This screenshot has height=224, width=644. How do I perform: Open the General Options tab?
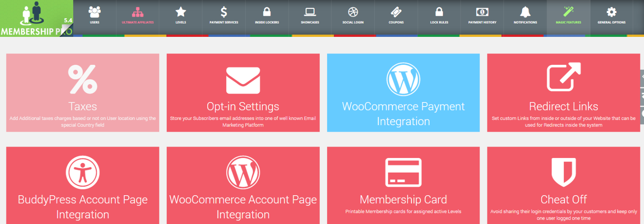click(611, 16)
